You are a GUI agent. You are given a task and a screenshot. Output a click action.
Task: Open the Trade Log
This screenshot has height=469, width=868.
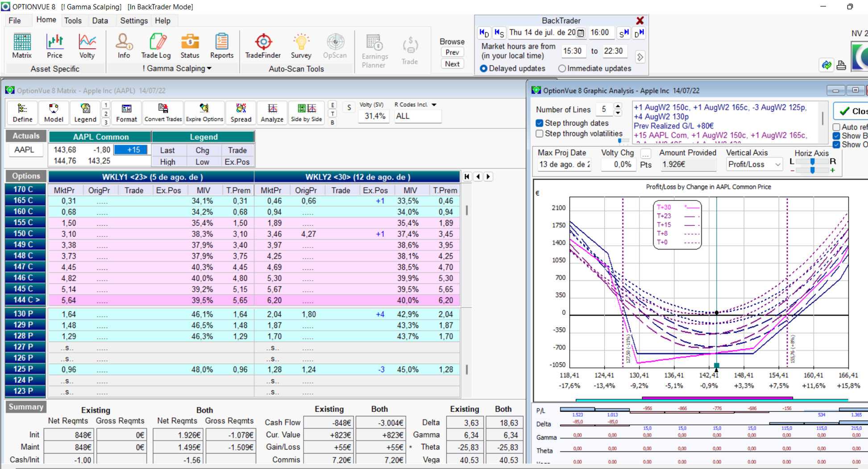pos(156,46)
